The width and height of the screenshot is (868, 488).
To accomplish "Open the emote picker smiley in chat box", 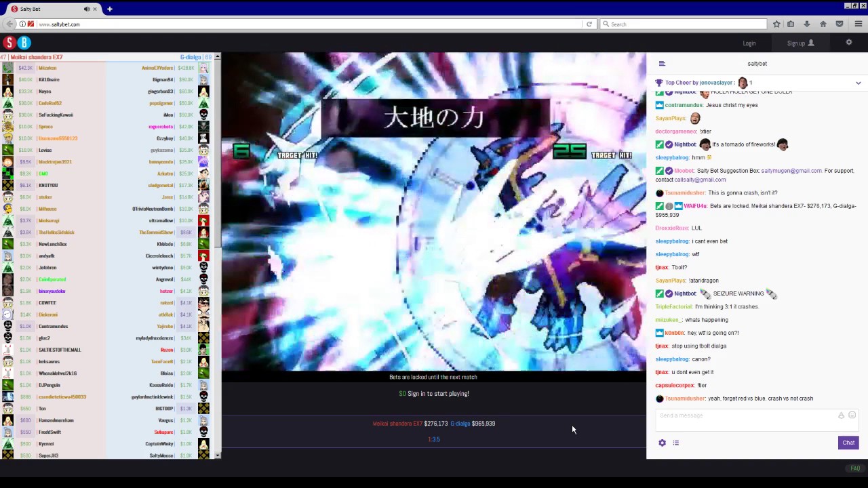I will pyautogui.click(x=852, y=415).
